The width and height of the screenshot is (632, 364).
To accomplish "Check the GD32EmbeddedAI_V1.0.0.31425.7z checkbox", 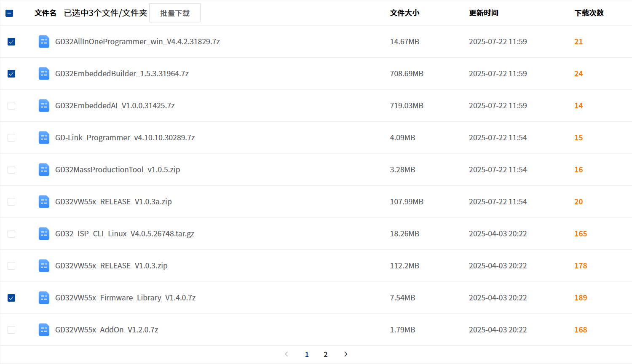I will pos(11,106).
